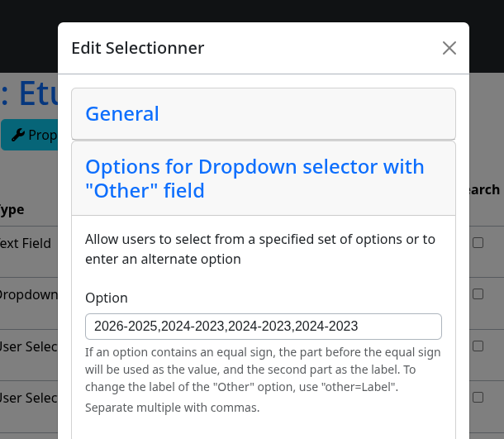Click the Option field label
This screenshot has height=439, width=504.
coord(107,298)
